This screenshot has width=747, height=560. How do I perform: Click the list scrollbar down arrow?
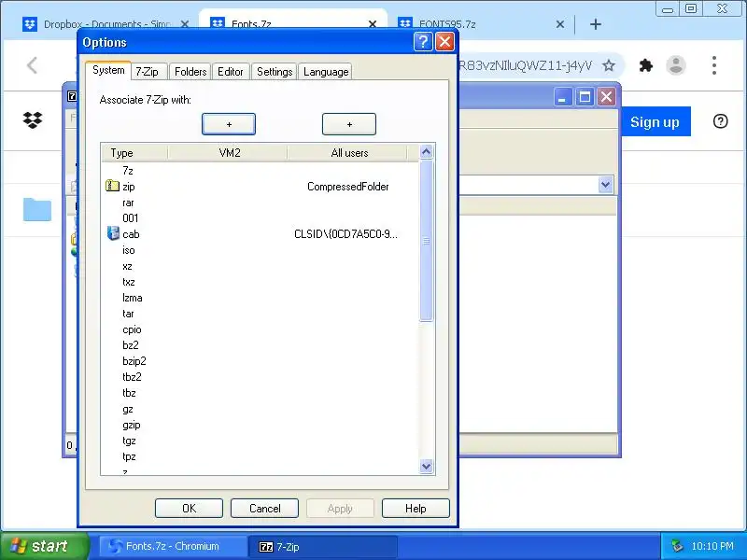[426, 466]
